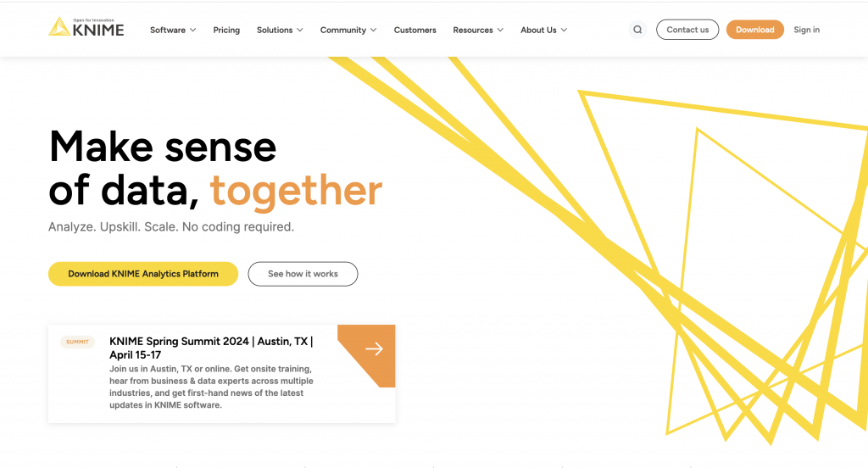Open the About Us menu label
This screenshot has height=468, width=868.
538,30
